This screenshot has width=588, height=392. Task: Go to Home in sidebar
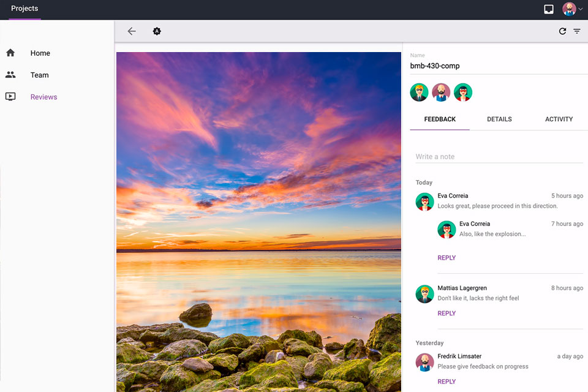click(40, 53)
